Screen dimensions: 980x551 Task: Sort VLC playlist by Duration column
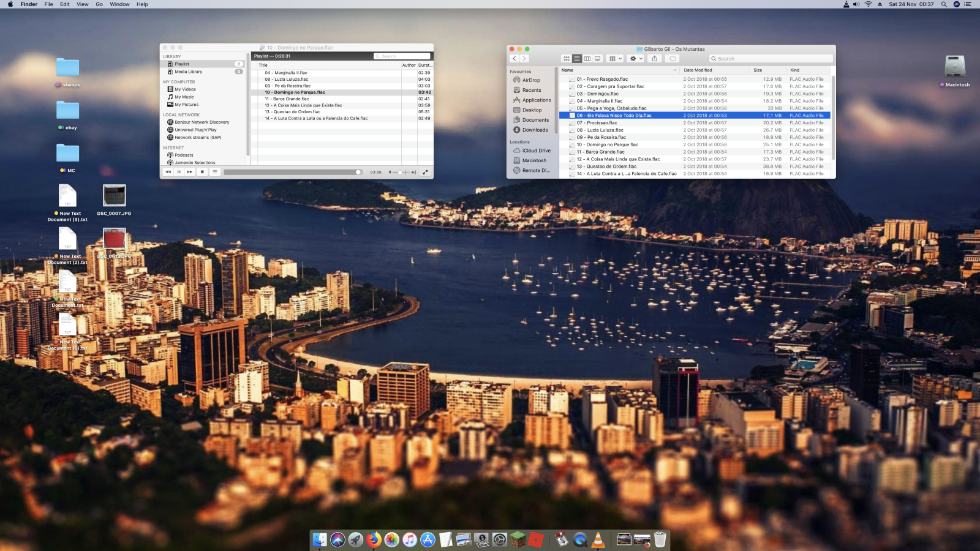(x=425, y=65)
